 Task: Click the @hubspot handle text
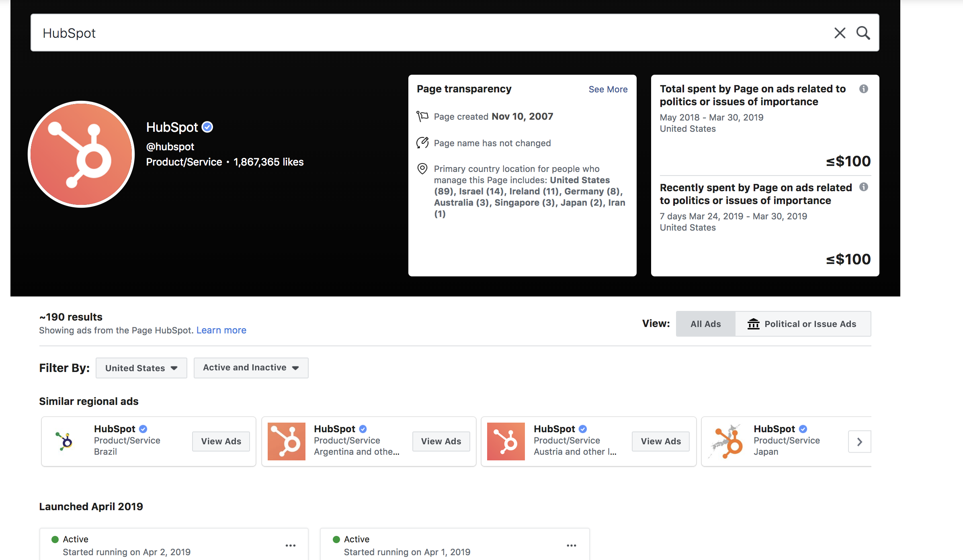click(170, 147)
